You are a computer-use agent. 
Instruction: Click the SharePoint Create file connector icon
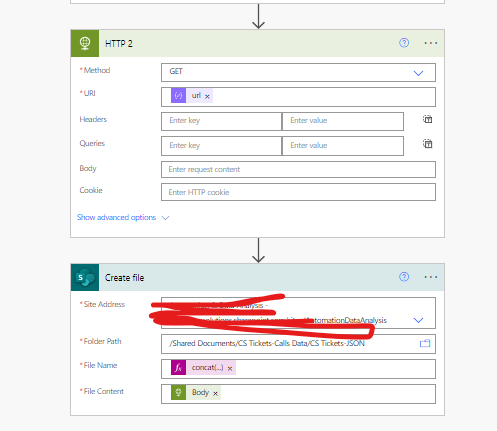click(85, 277)
